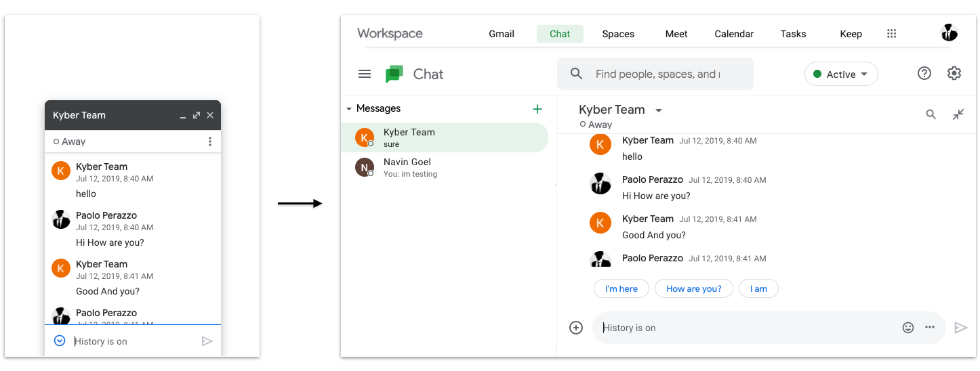Click the Away status in popup chat
The width and height of the screenshot is (980, 371).
pyautogui.click(x=70, y=141)
